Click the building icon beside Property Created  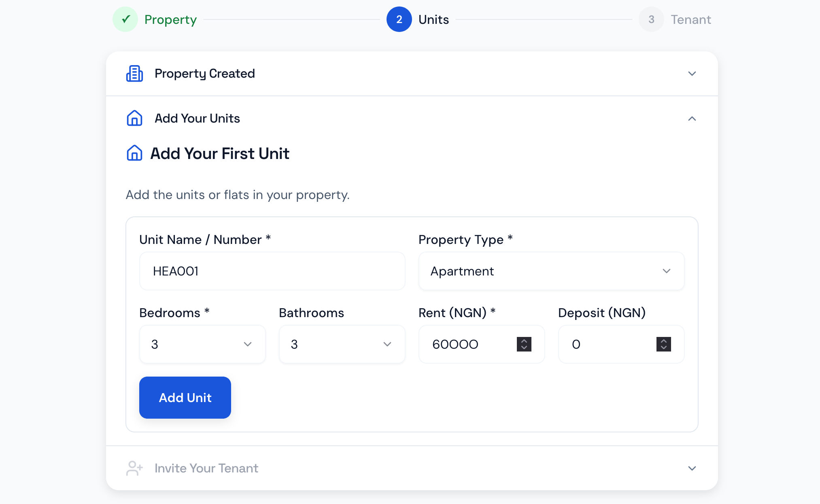(134, 74)
